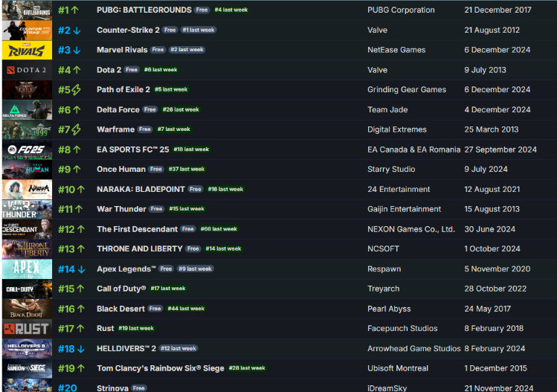Click the Marvel Rivals yellow thumbnail

click(x=27, y=50)
